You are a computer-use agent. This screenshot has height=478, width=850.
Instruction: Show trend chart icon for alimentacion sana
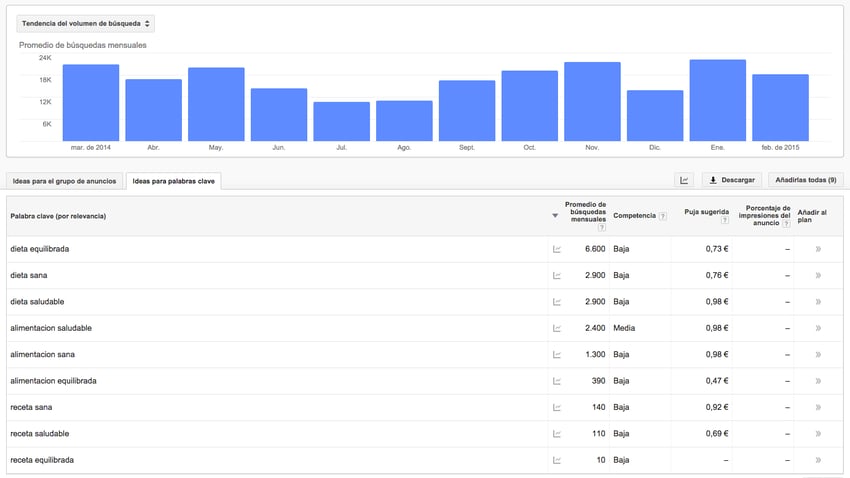coord(556,354)
